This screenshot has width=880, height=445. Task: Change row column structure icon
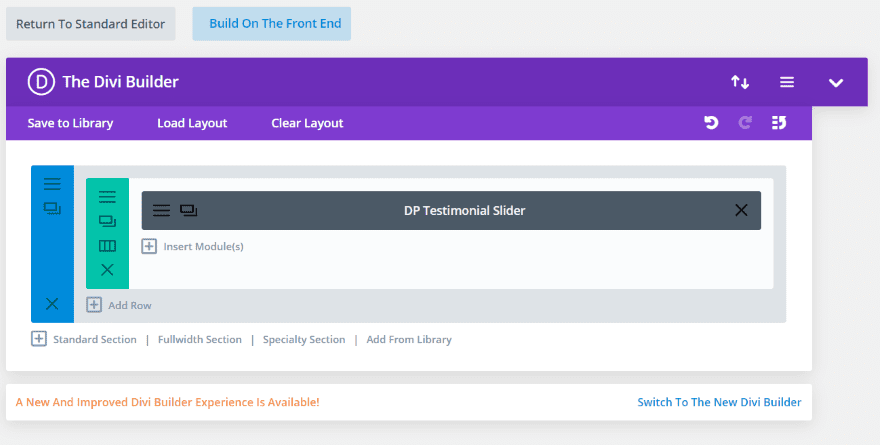click(107, 246)
